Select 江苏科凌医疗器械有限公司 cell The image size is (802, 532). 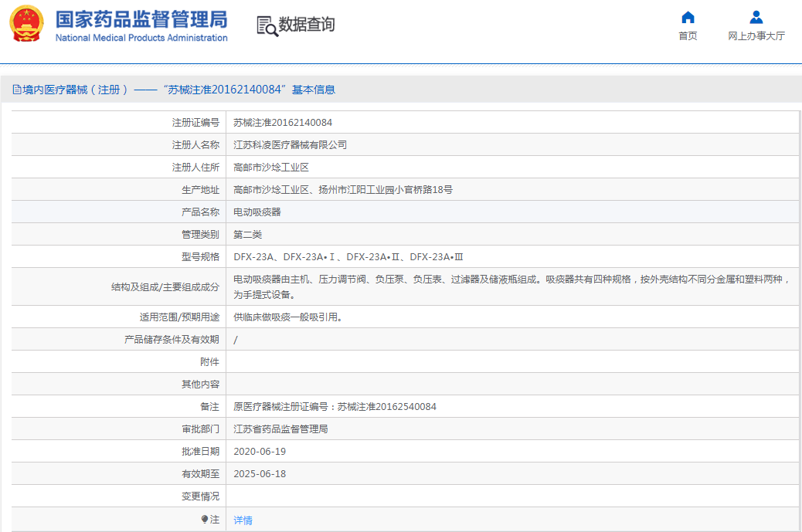coord(290,145)
